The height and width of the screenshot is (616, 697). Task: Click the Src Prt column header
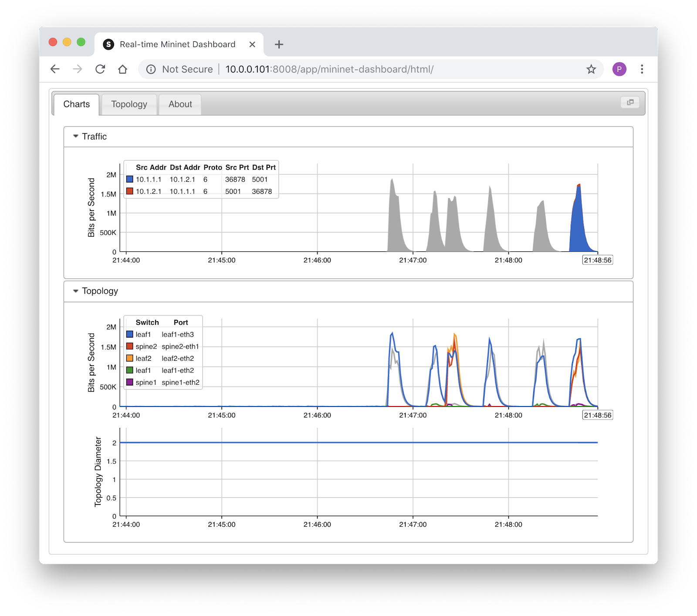(x=237, y=167)
